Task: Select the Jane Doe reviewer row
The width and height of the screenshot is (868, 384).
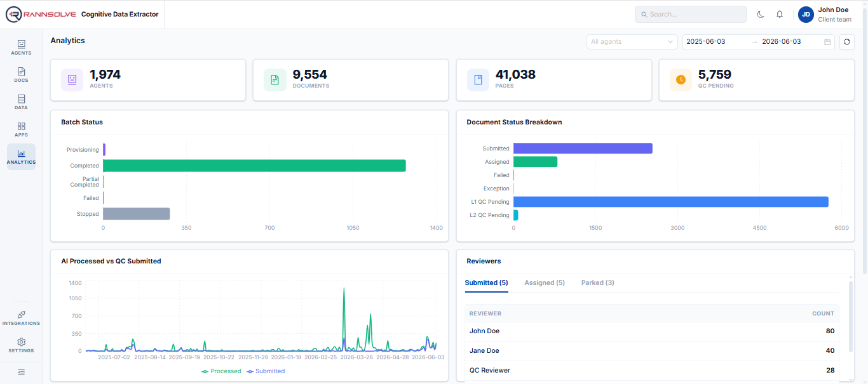Action: pyautogui.click(x=652, y=351)
